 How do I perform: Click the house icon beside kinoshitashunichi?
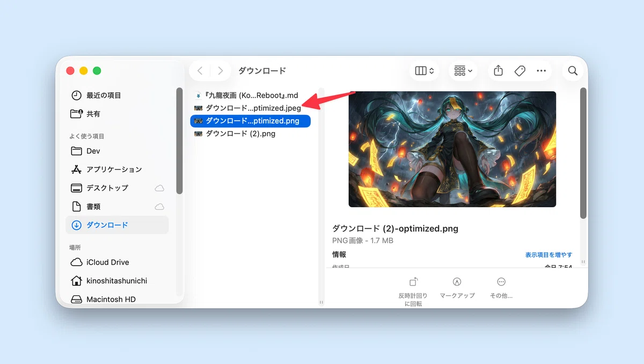tap(76, 281)
